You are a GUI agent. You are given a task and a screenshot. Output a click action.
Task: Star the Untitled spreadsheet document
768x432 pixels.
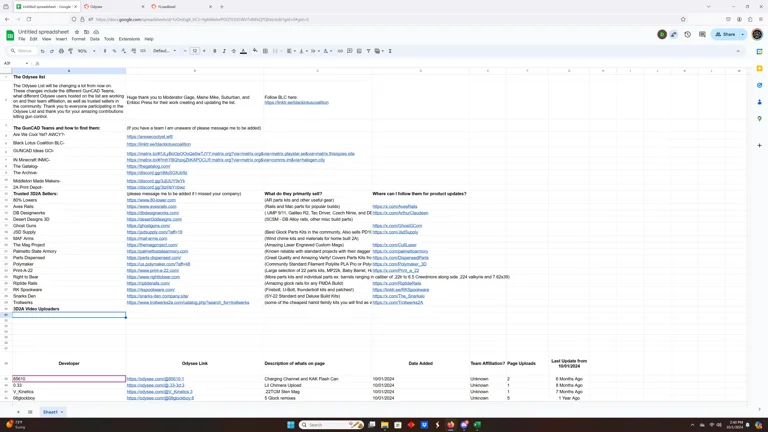(77, 32)
